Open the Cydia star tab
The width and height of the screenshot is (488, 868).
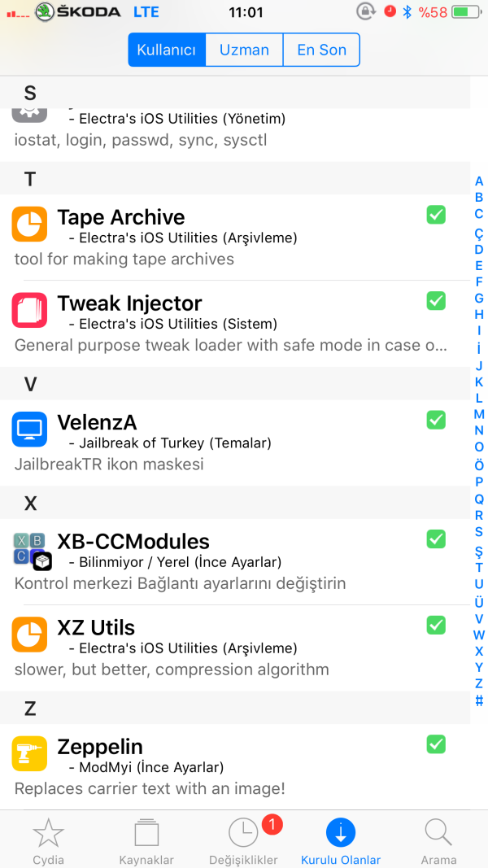(x=48, y=841)
